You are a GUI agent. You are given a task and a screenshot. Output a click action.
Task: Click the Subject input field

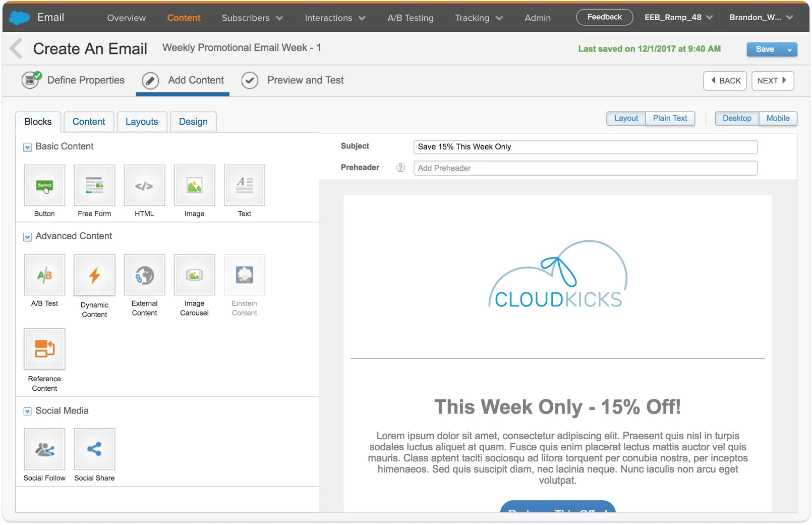[x=585, y=147]
